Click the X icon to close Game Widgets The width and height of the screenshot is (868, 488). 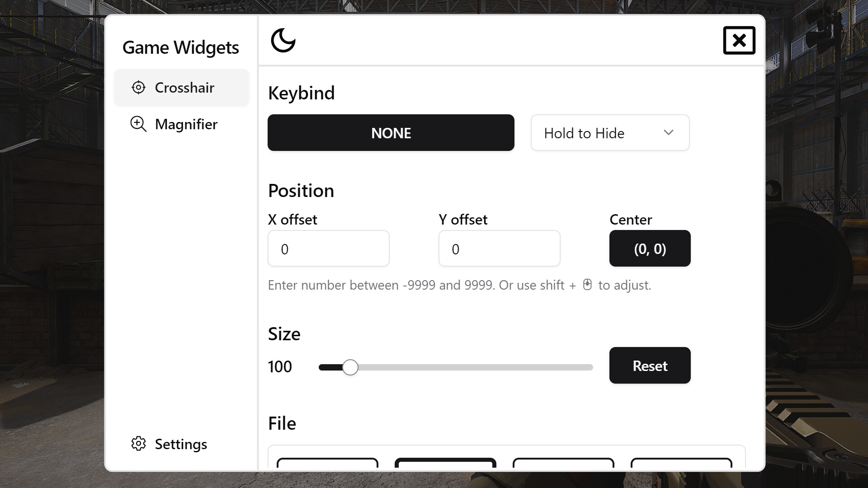point(739,40)
